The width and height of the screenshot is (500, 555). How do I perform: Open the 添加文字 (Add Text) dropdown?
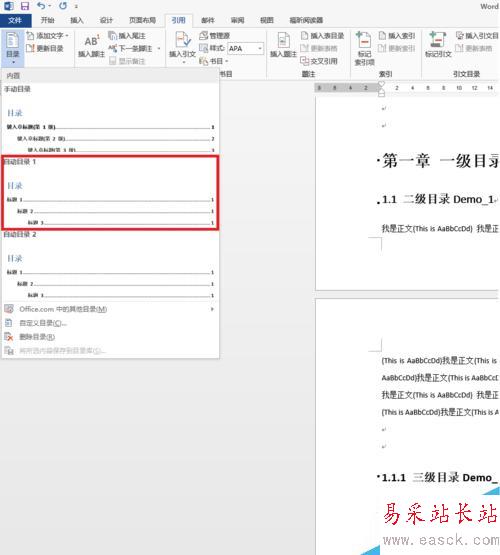tap(47, 35)
